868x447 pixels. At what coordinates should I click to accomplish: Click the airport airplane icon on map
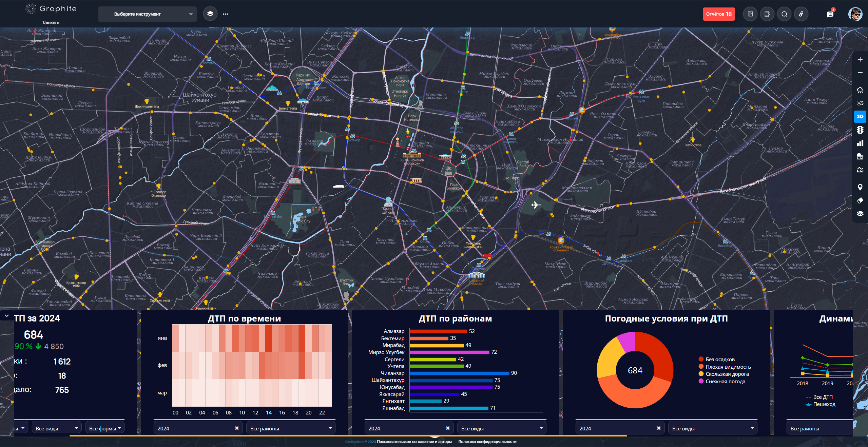pyautogui.click(x=536, y=205)
